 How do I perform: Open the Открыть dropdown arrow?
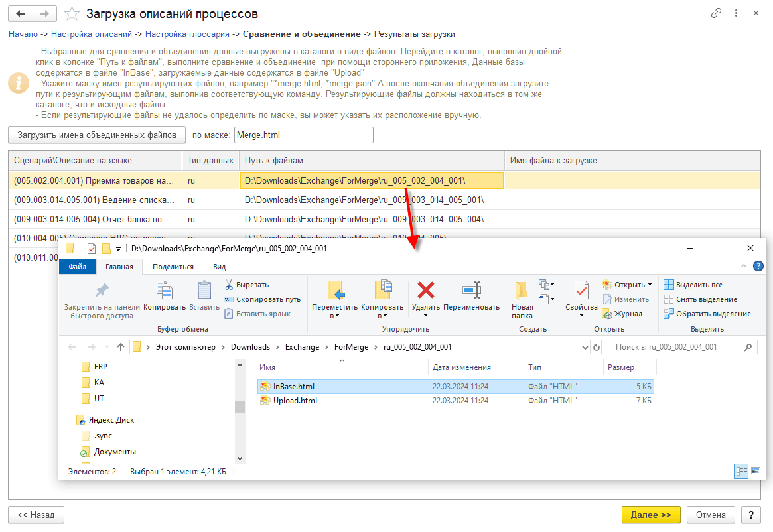[650, 285]
